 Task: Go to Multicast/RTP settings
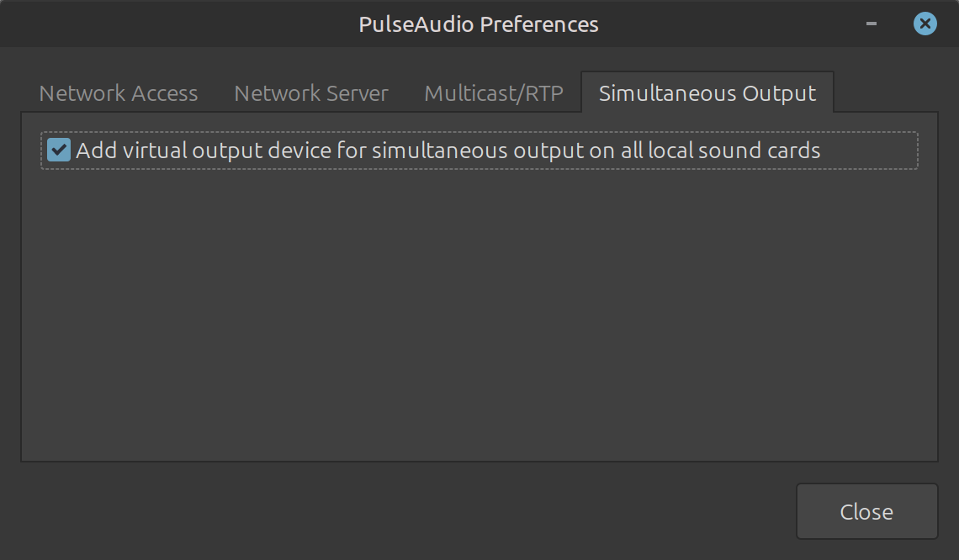tap(494, 93)
